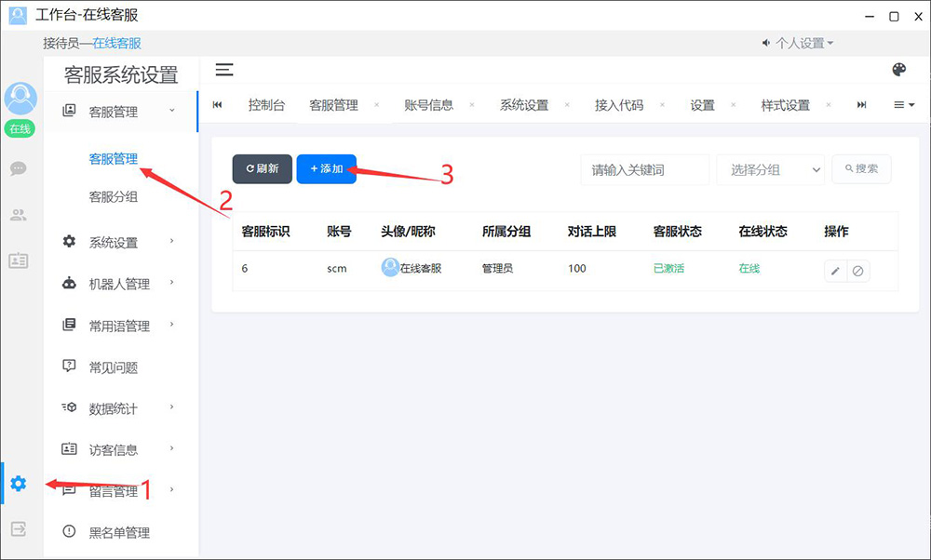Click the settings gear icon in left rail
Screen dimensions: 931x560
(x=19, y=484)
